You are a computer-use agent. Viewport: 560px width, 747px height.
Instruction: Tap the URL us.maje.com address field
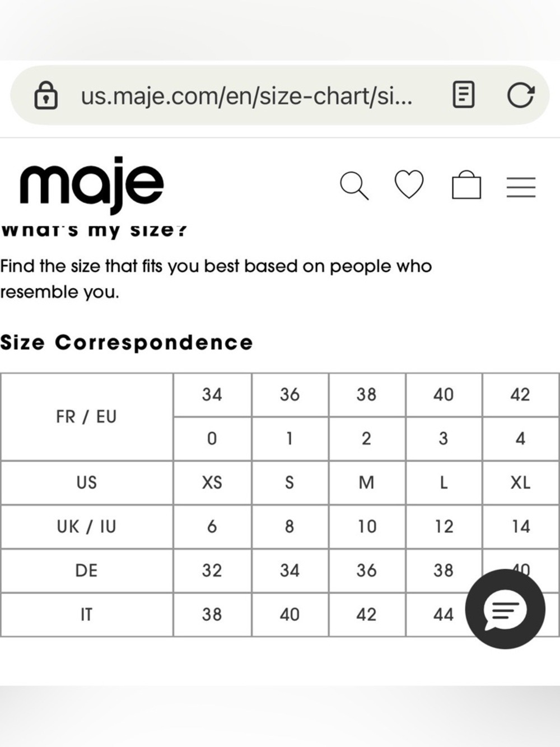click(246, 96)
